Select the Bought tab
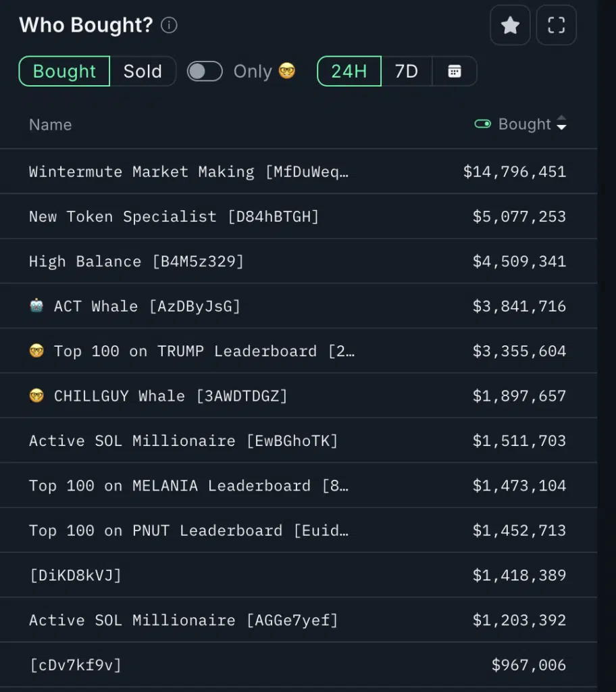 pyautogui.click(x=64, y=71)
